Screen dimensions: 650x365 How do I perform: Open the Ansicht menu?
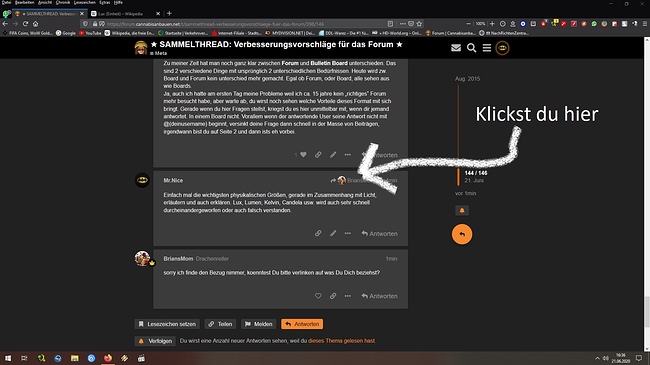click(x=45, y=2)
